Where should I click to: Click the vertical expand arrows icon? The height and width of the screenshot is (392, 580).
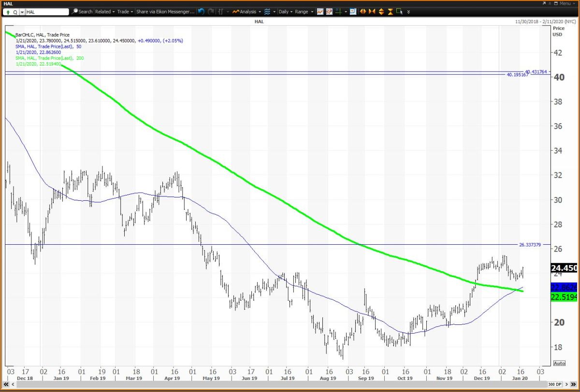381,12
